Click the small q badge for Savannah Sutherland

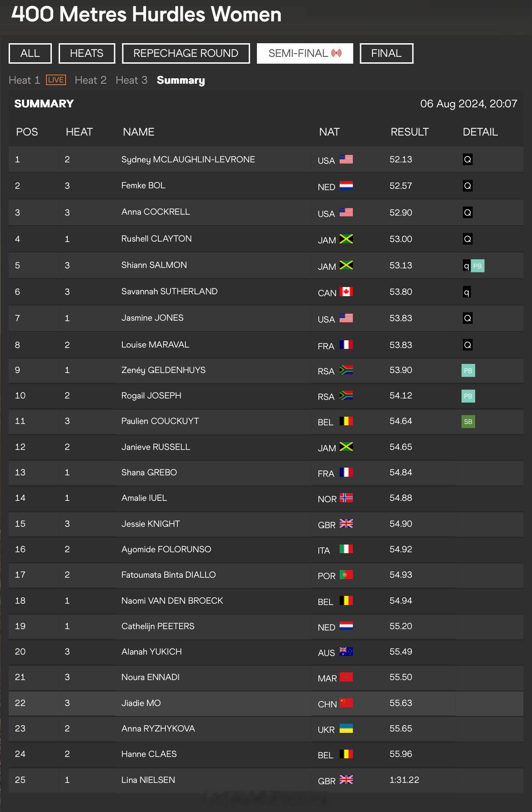(467, 292)
